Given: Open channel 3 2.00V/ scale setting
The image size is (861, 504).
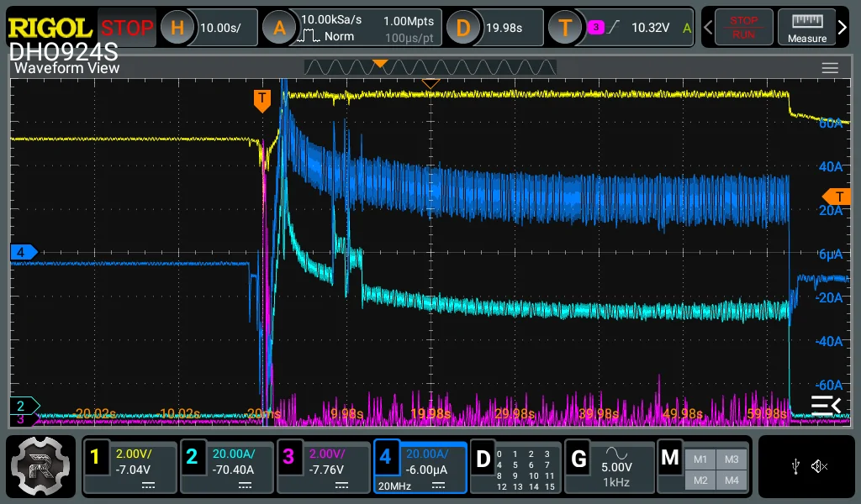Looking at the screenshot, I should 327,454.
